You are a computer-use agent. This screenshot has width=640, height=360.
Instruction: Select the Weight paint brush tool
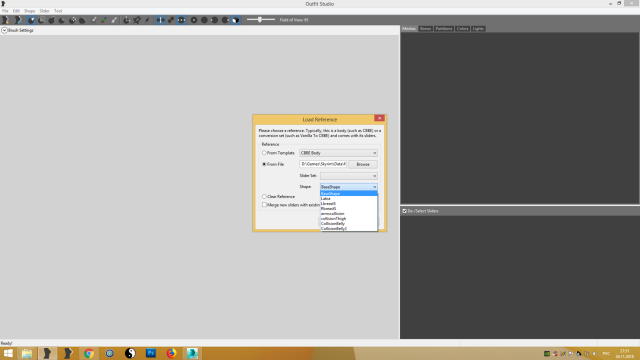(93, 20)
